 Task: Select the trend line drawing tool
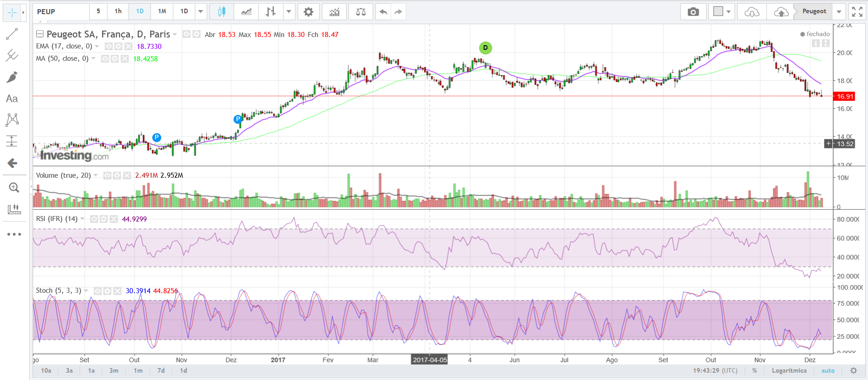pyautogui.click(x=12, y=34)
